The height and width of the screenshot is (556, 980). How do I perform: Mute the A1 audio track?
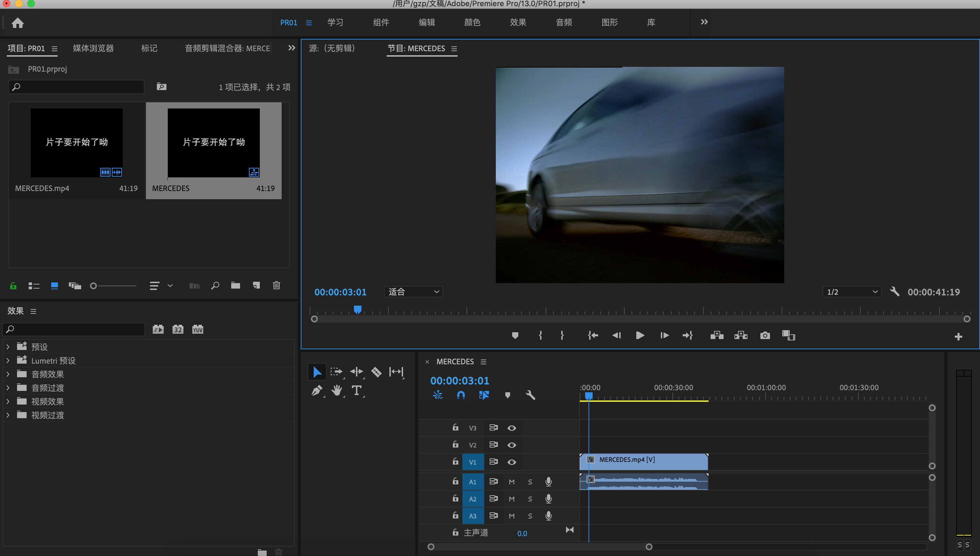[512, 482]
